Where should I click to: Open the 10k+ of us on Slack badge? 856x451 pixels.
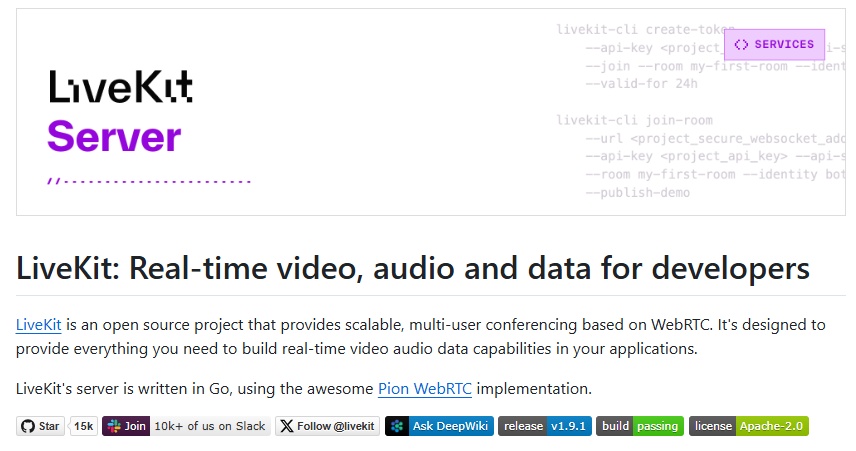(187, 426)
